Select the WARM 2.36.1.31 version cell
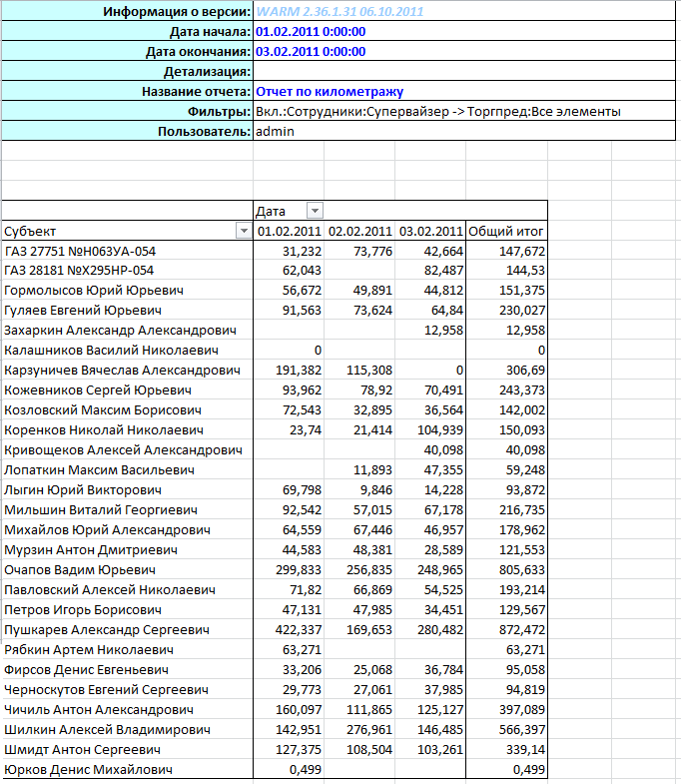 tap(340, 12)
